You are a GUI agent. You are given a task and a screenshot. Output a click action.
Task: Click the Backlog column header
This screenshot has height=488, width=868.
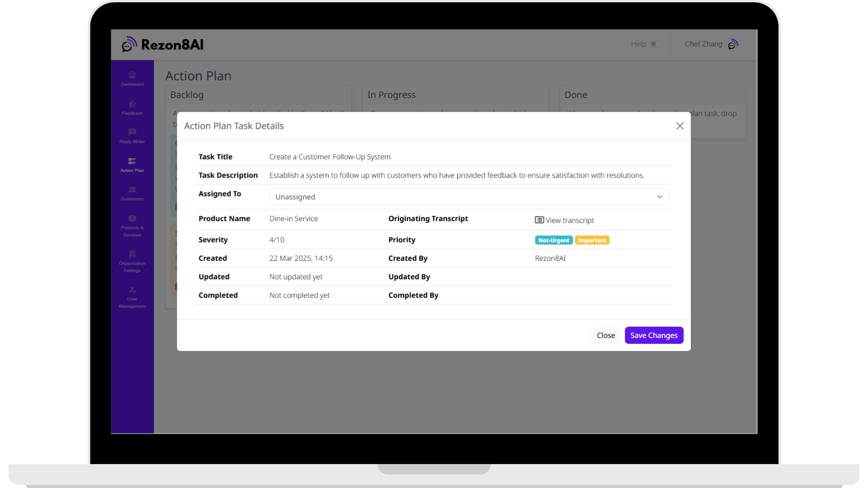pos(187,95)
